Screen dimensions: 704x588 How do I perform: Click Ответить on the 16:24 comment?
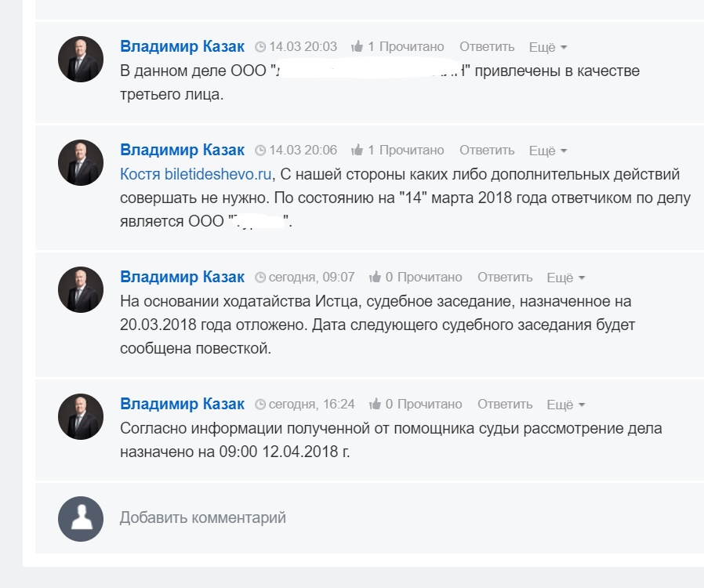pyautogui.click(x=505, y=405)
